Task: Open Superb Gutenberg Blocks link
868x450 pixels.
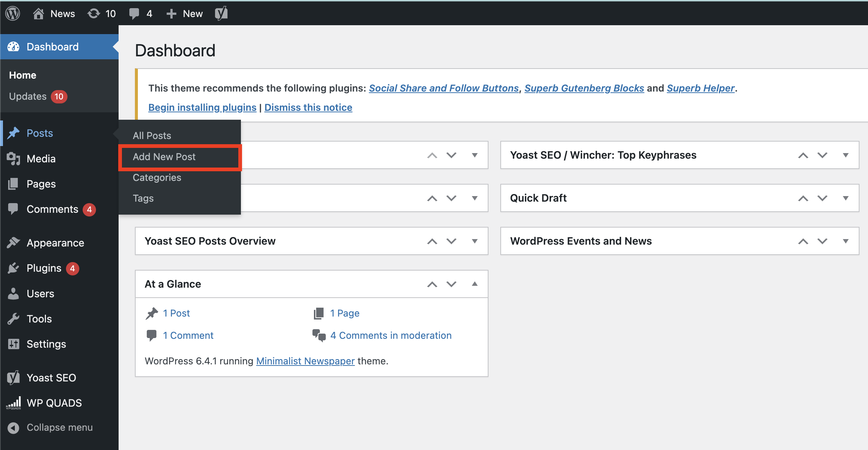Action: [584, 88]
